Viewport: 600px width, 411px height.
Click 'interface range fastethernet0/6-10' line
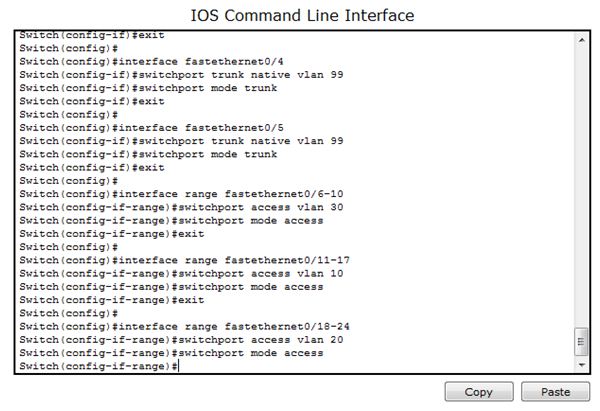click(181, 194)
